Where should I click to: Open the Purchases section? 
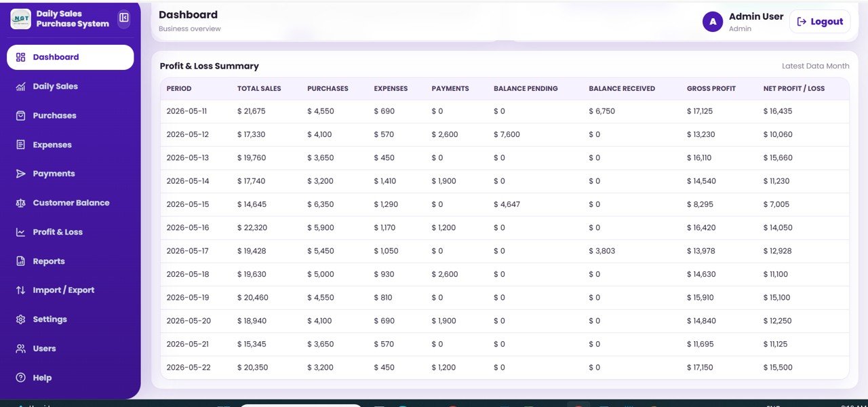[71, 115]
